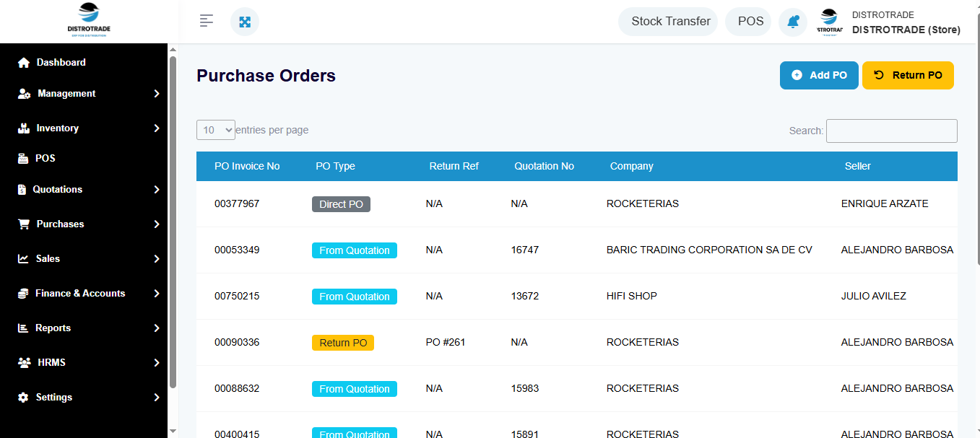Expand the Purchases menu chevron
The width and height of the screenshot is (980, 438).
click(x=157, y=224)
